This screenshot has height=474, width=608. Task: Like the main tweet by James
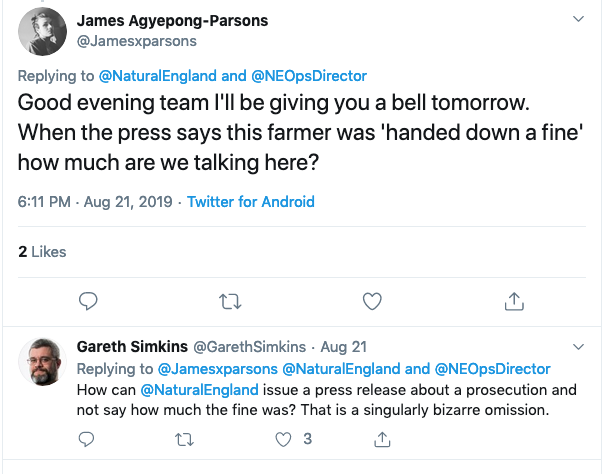(x=372, y=300)
